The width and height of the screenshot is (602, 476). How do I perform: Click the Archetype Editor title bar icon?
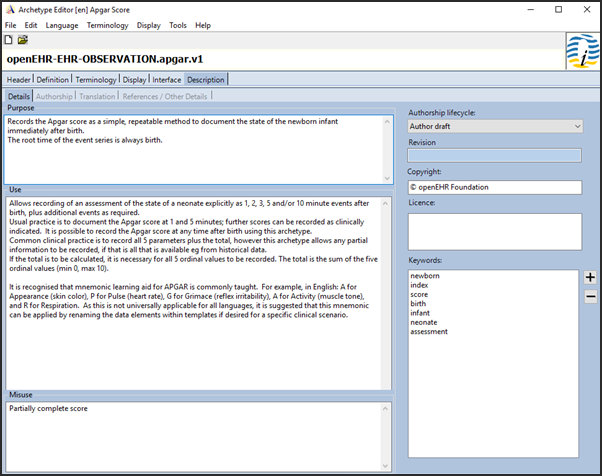pos(10,10)
